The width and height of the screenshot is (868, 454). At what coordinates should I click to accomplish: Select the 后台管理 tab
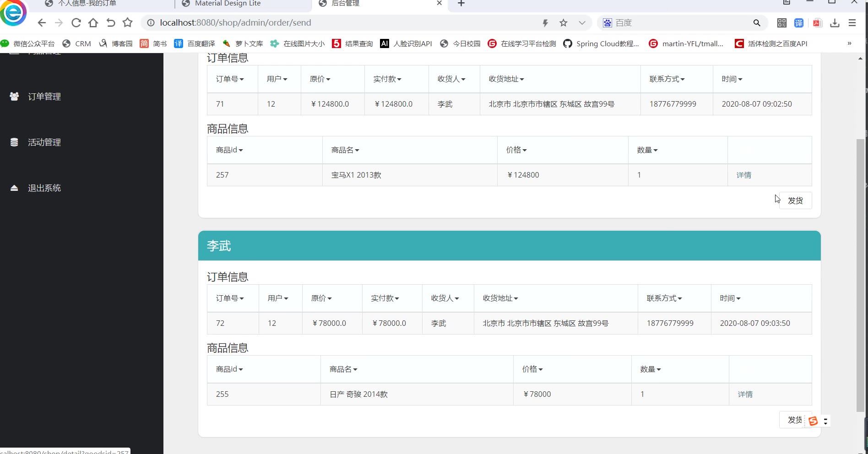pos(345,4)
